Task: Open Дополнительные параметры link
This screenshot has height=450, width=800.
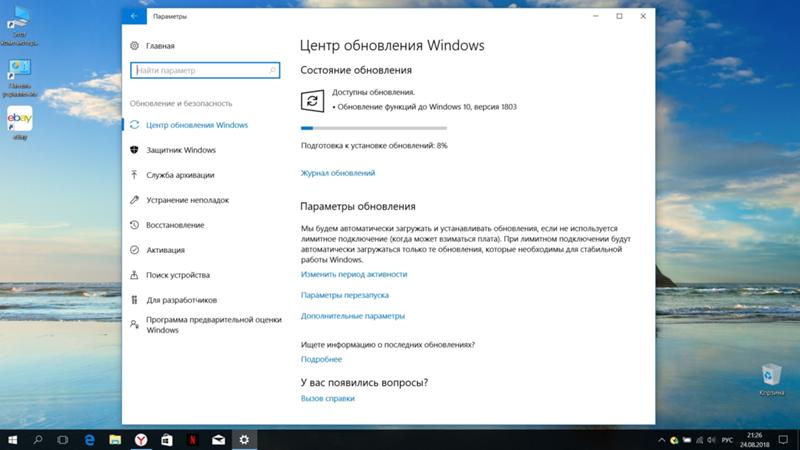Action: 353,316
